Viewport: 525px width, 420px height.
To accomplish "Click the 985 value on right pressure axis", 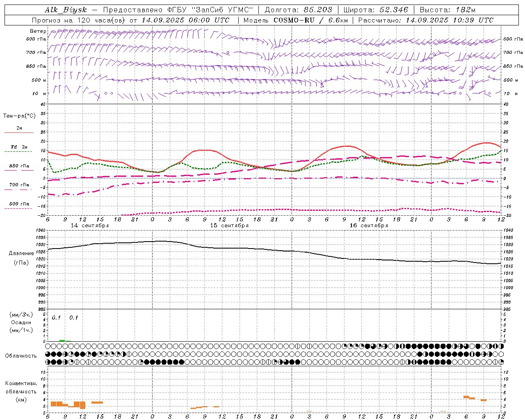I will pyautogui.click(x=508, y=309).
